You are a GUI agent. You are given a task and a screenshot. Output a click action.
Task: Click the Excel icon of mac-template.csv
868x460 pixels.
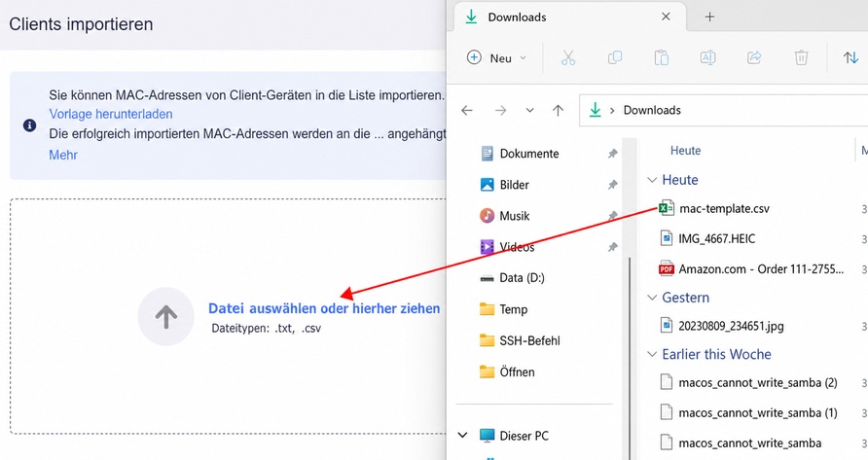(666, 208)
